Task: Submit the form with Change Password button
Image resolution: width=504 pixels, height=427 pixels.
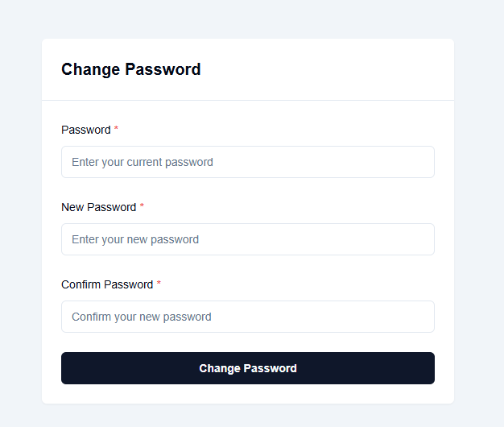Action: (x=248, y=368)
